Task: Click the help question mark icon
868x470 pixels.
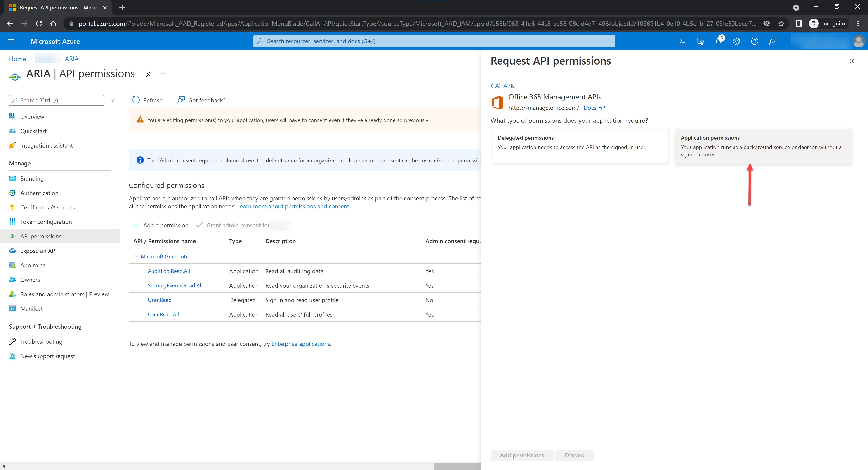Action: 755,41
